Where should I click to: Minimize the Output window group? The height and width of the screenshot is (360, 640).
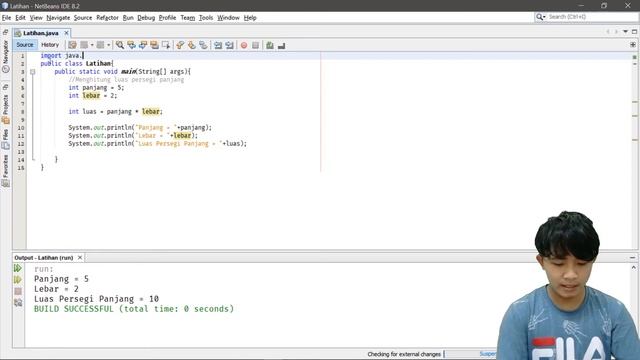[x=632, y=258]
